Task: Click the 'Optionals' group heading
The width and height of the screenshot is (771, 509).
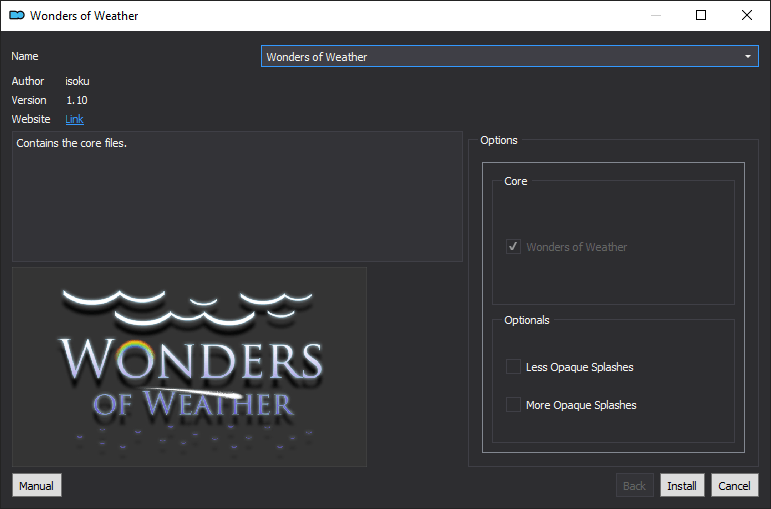Action: (x=527, y=320)
